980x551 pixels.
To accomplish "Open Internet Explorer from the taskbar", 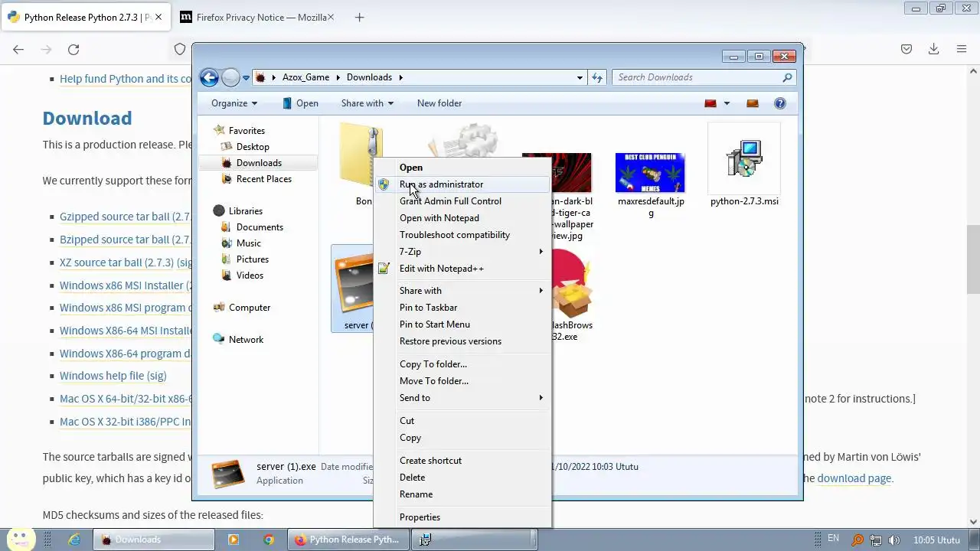I will (x=74, y=540).
